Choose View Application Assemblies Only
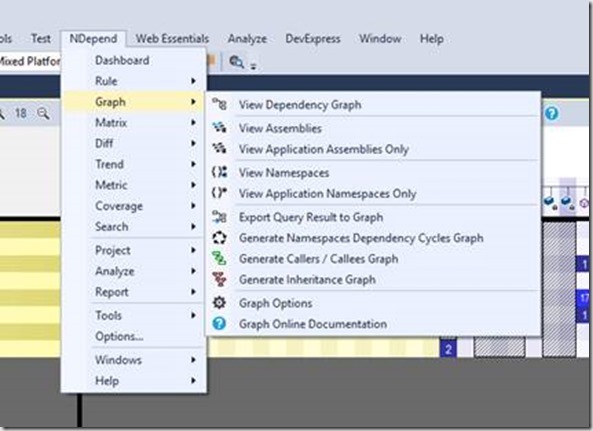 [324, 149]
